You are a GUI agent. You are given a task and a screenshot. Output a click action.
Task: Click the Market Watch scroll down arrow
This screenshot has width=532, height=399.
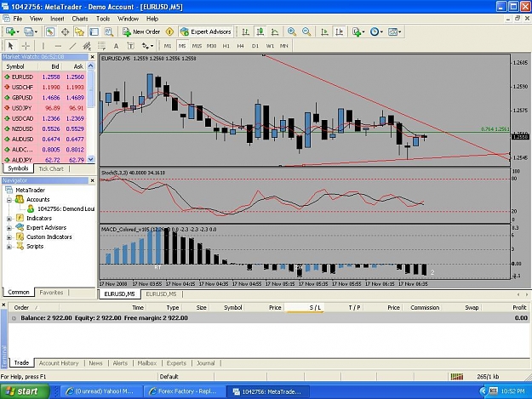[90, 159]
